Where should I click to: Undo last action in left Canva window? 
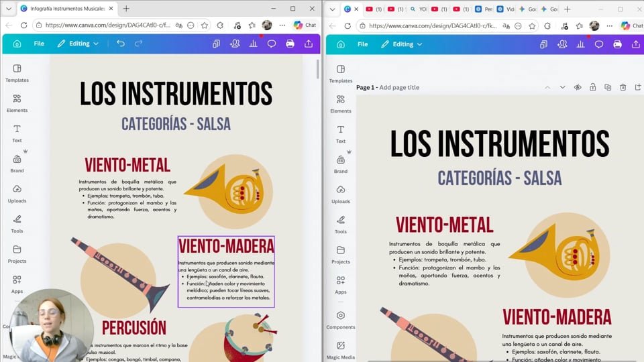tap(120, 44)
